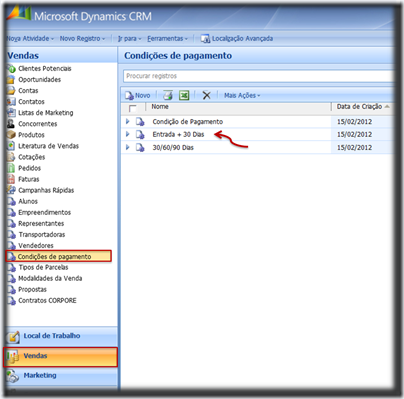Click the Contas icon in sidebar
The height and width of the screenshot is (399, 404).
[x=11, y=91]
